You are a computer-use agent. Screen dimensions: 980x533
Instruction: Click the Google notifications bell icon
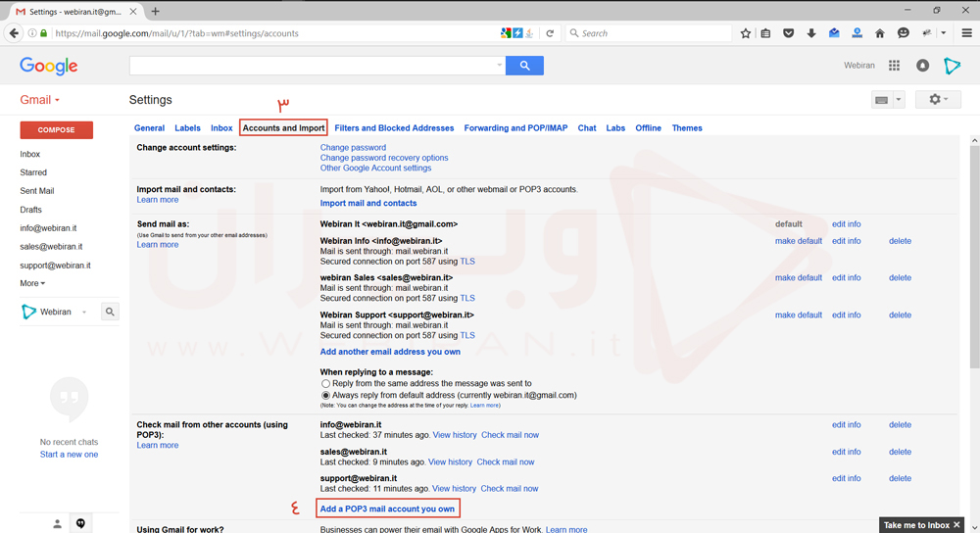point(922,66)
